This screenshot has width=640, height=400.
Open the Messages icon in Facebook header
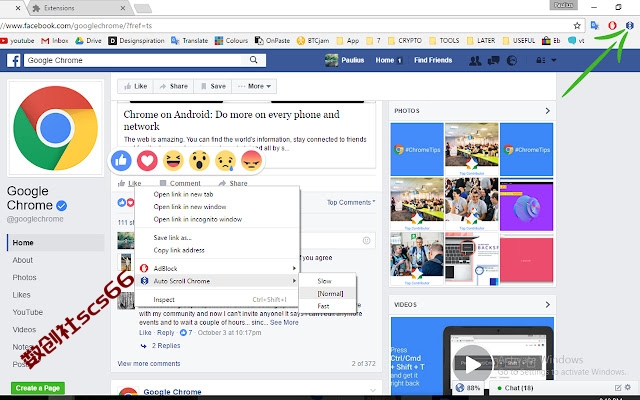(x=493, y=60)
